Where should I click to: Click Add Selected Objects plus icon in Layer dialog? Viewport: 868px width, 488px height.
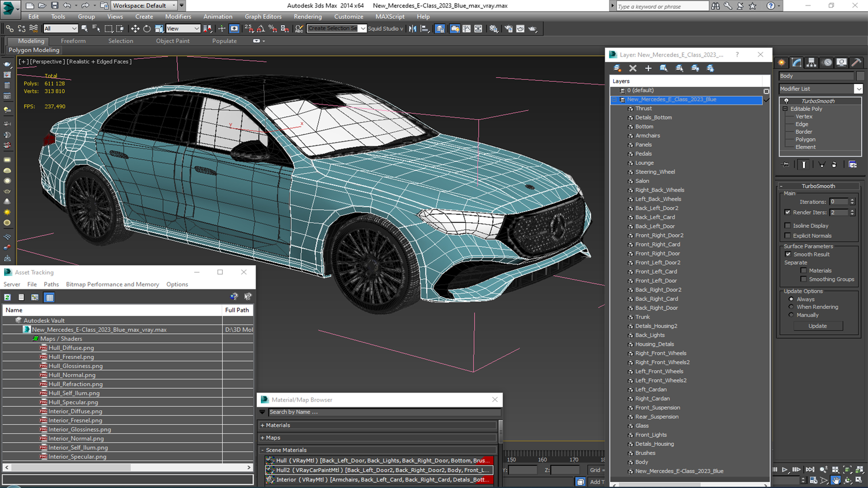click(648, 68)
